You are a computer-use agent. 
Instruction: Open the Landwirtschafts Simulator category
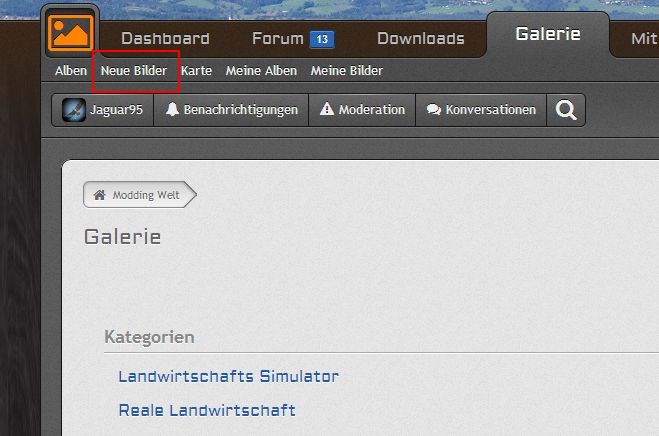point(228,377)
